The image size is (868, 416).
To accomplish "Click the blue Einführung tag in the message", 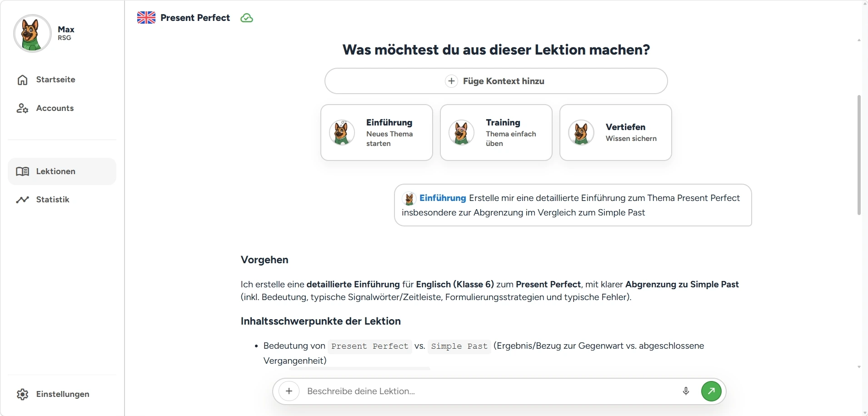I will click(443, 198).
